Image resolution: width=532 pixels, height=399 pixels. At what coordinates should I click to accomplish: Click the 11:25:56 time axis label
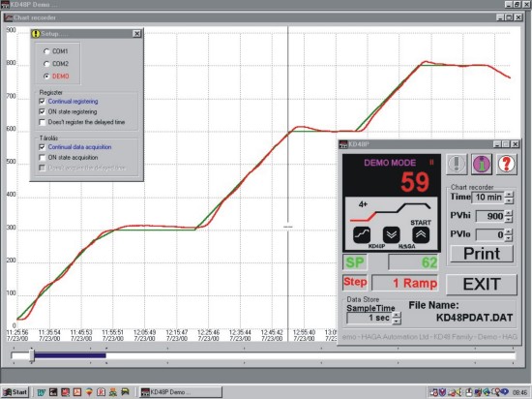click(17, 332)
